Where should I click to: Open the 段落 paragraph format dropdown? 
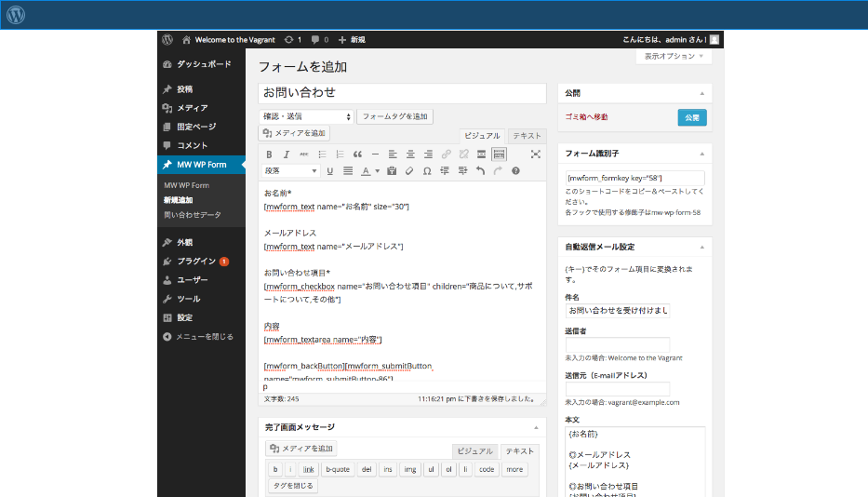click(x=291, y=171)
